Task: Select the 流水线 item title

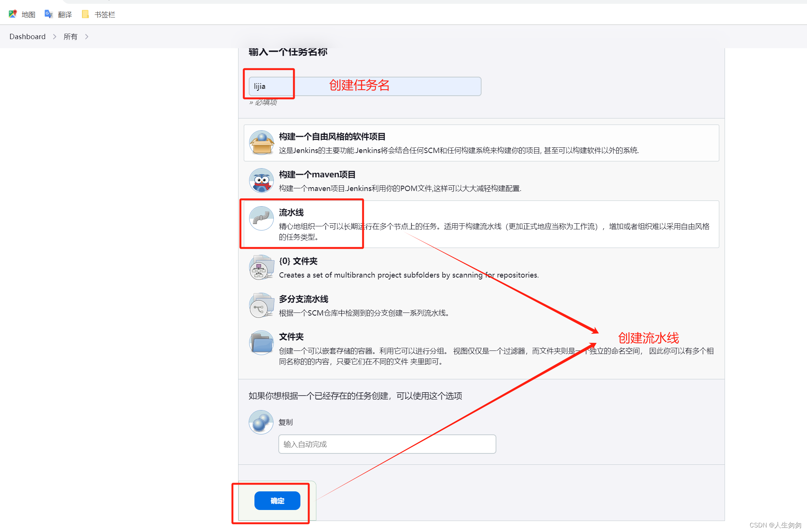Action: [291, 213]
